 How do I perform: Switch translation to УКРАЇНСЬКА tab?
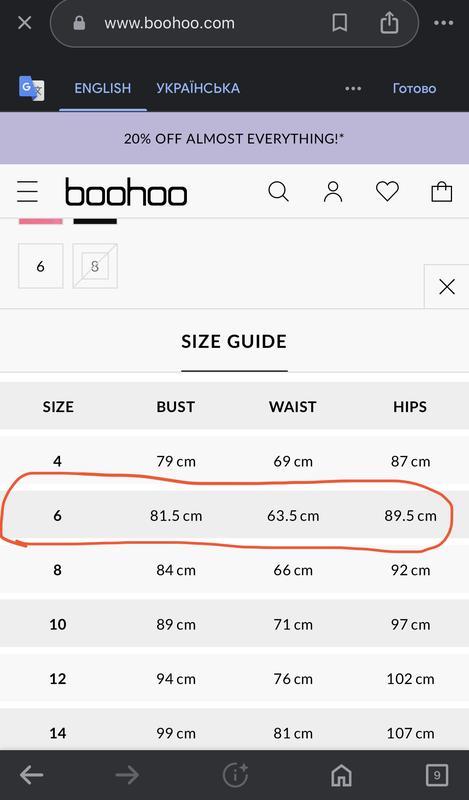click(x=198, y=88)
